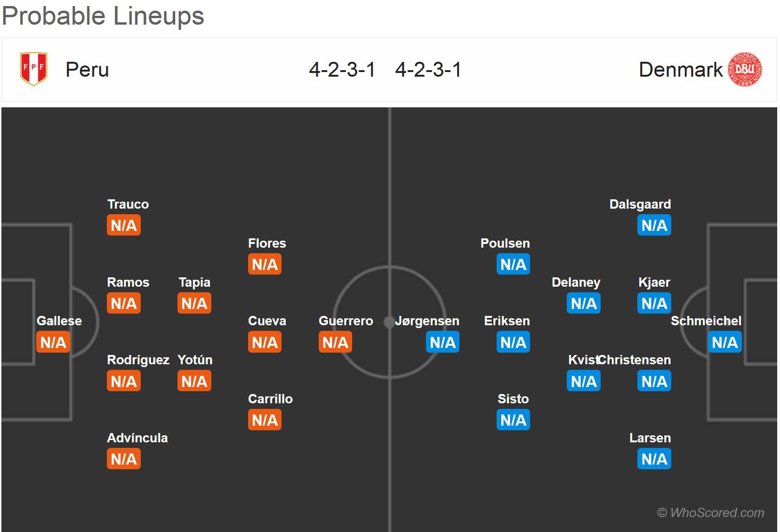Click Guerrero's orange N/A rating badge
Viewport: 780px width, 532px height.
point(335,342)
